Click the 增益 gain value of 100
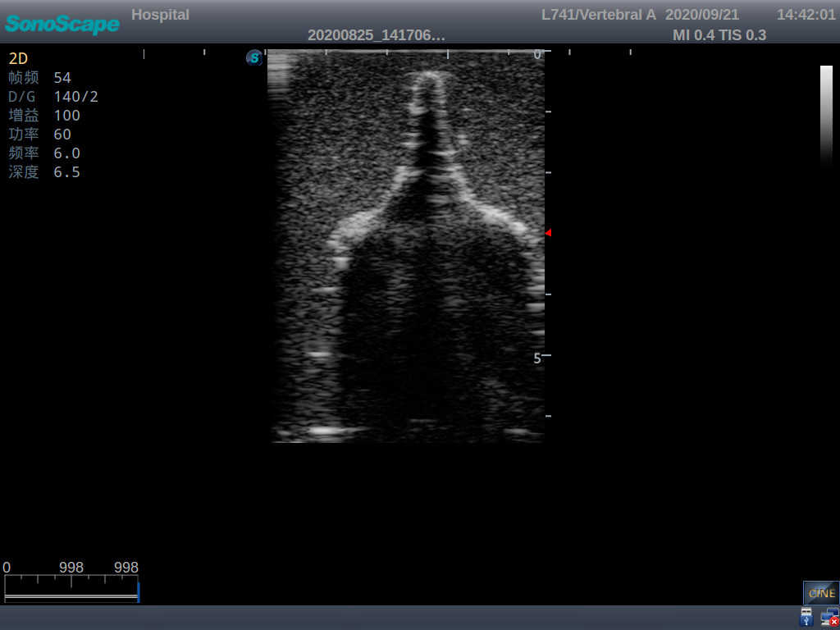The height and width of the screenshot is (630, 840). 66,115
